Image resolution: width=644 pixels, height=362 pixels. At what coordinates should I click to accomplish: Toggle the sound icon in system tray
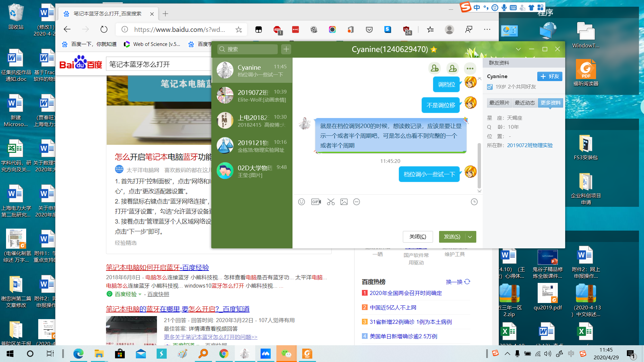[x=548, y=354]
